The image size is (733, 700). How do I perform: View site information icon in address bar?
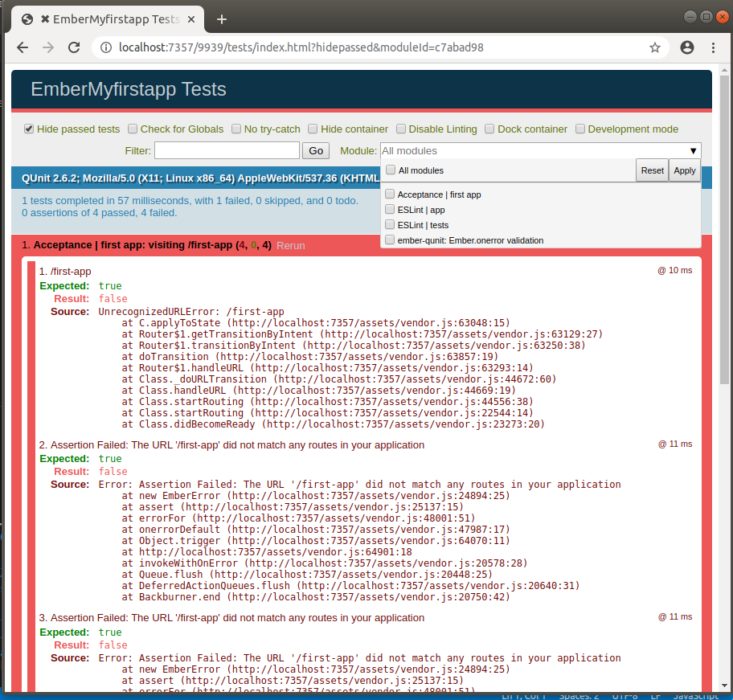click(x=106, y=47)
